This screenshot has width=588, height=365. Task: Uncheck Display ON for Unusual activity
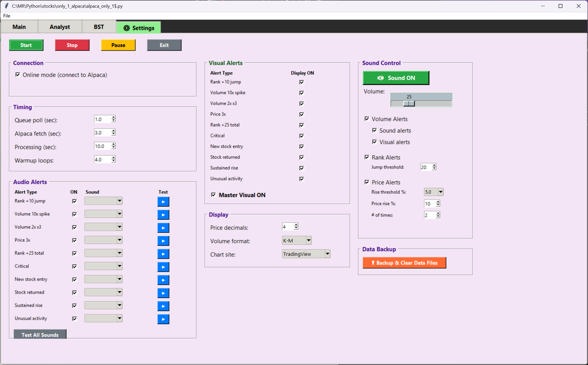302,179
